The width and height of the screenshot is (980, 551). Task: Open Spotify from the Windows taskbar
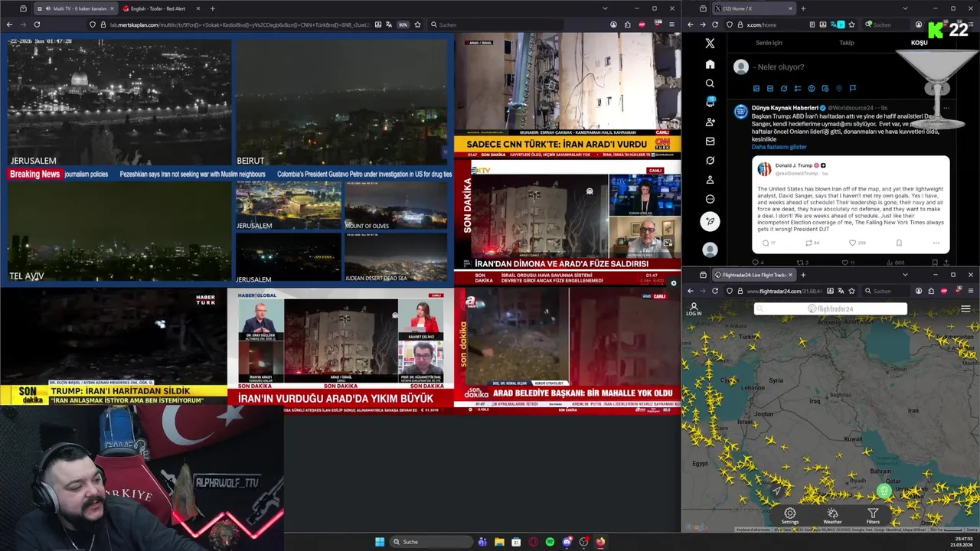550,542
